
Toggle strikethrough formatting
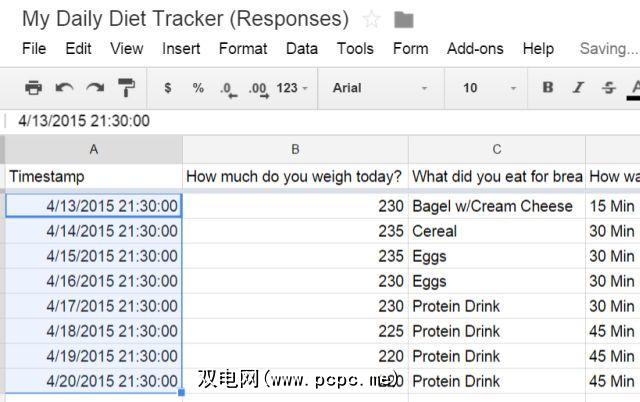(609, 88)
